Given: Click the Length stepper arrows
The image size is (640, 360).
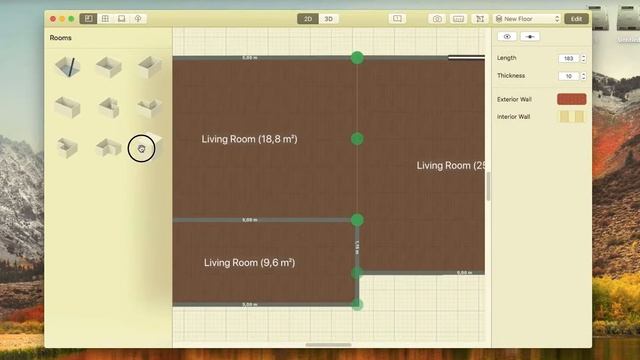Looking at the screenshot, I should click(583, 58).
